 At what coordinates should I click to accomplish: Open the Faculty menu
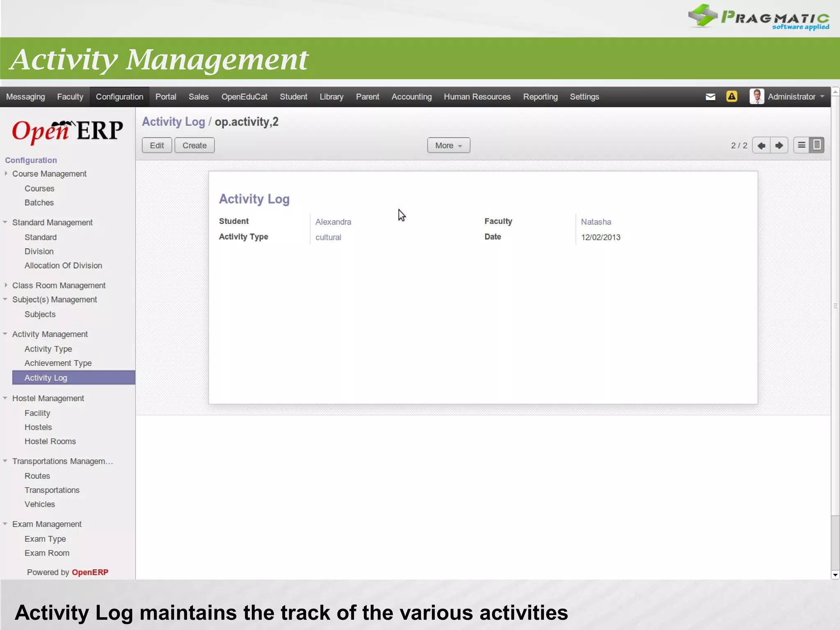click(70, 97)
